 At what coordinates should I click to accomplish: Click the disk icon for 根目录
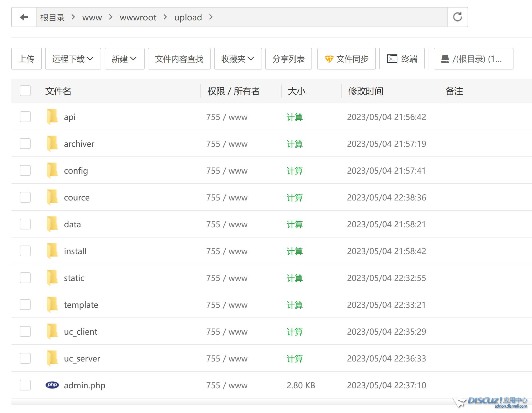point(445,59)
